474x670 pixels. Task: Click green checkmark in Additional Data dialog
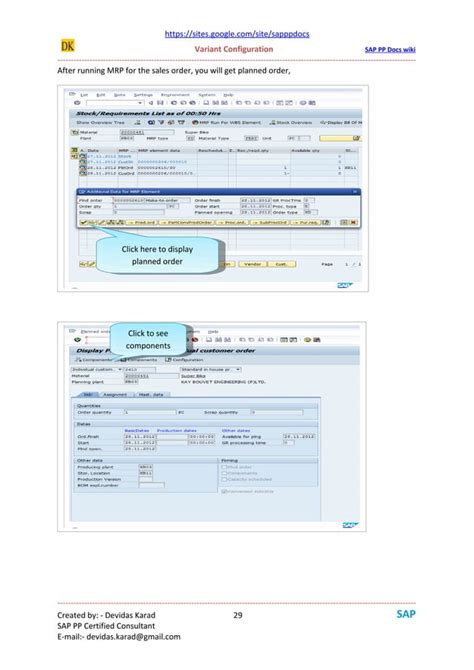[83, 223]
